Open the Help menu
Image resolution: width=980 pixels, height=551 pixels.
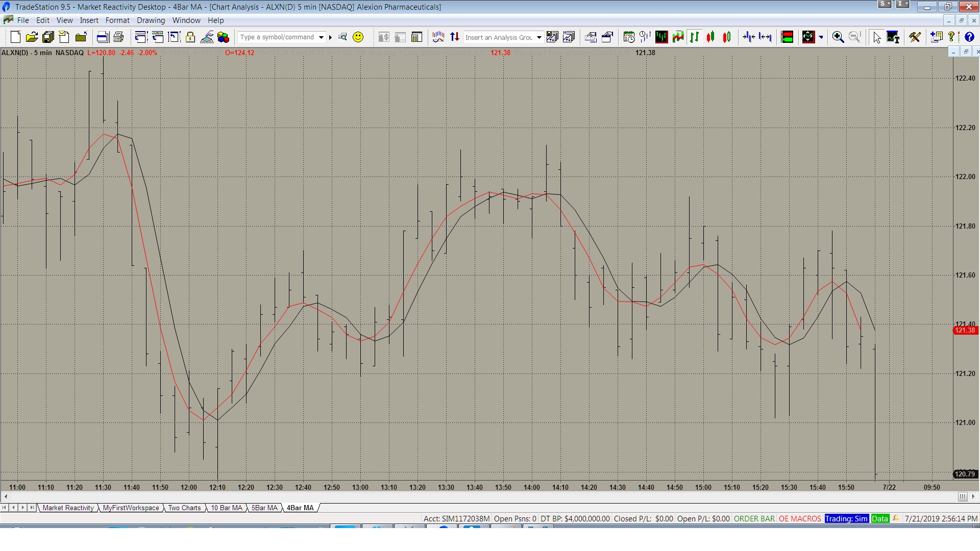tap(215, 20)
